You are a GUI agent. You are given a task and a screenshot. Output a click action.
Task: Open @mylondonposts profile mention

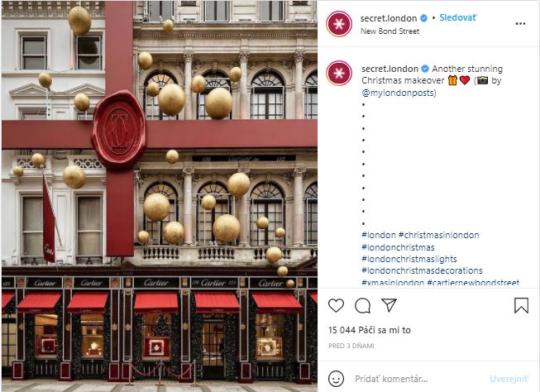(398, 93)
